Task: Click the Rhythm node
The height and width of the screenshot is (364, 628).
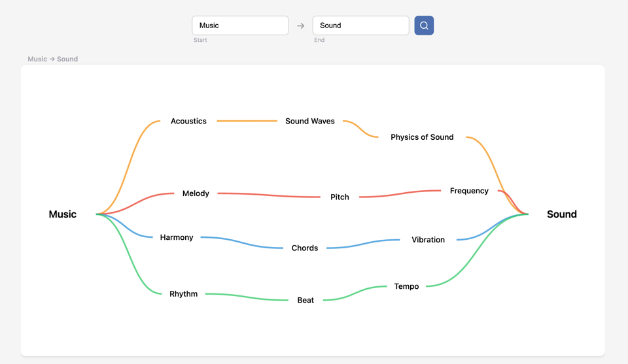Action: coord(183,294)
